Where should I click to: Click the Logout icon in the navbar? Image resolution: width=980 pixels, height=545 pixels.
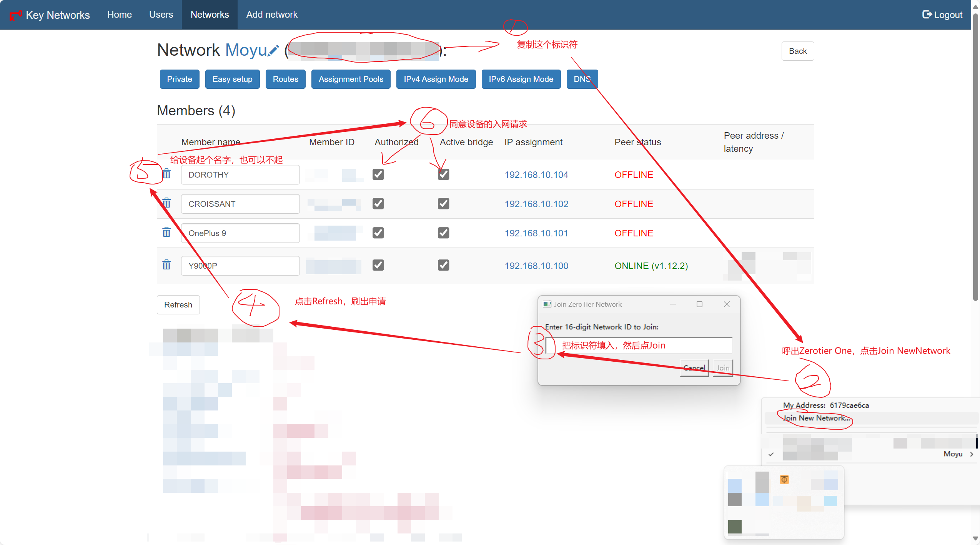point(927,15)
